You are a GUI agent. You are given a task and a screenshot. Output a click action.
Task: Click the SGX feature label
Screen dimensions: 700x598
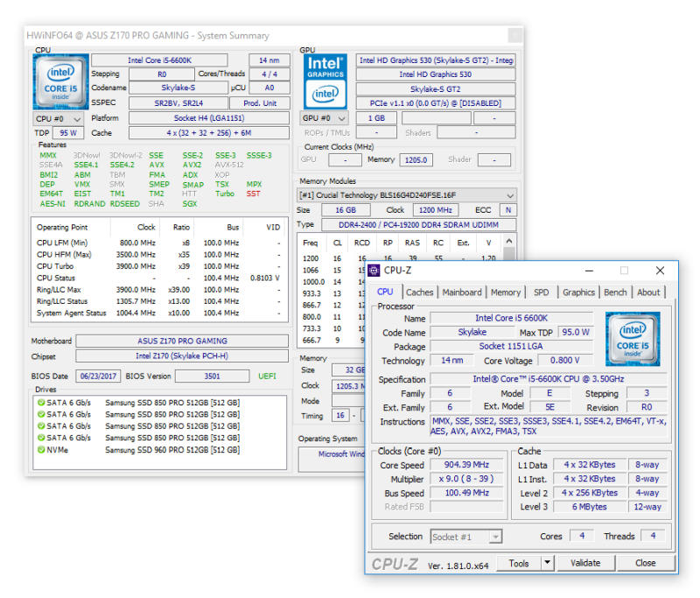pyautogui.click(x=189, y=204)
